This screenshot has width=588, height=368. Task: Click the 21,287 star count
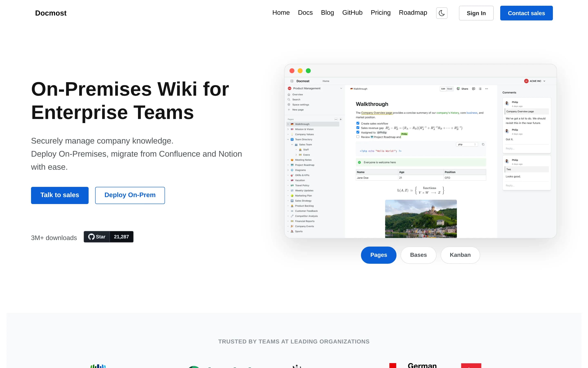coord(121,237)
